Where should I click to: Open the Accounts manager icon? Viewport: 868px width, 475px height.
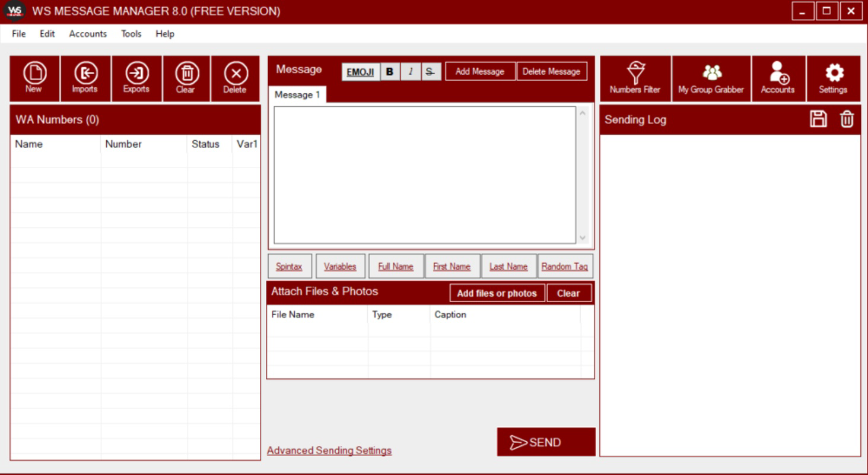[778, 77]
